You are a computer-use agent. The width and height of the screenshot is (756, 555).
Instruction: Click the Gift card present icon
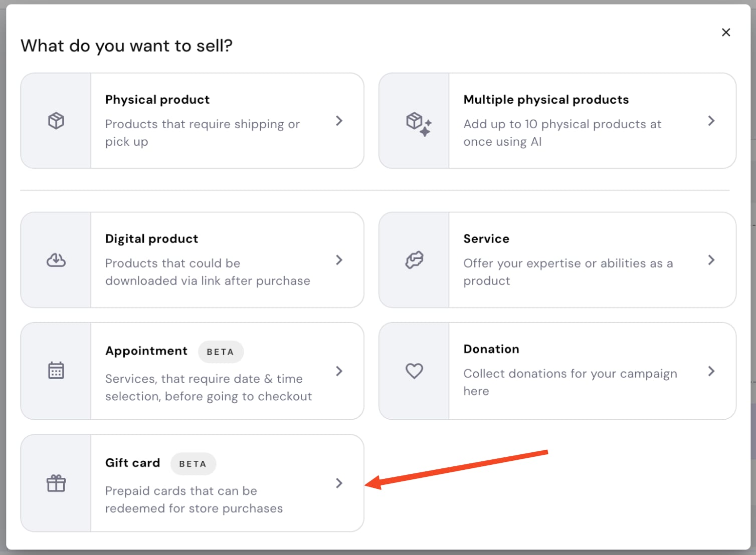pos(56,483)
